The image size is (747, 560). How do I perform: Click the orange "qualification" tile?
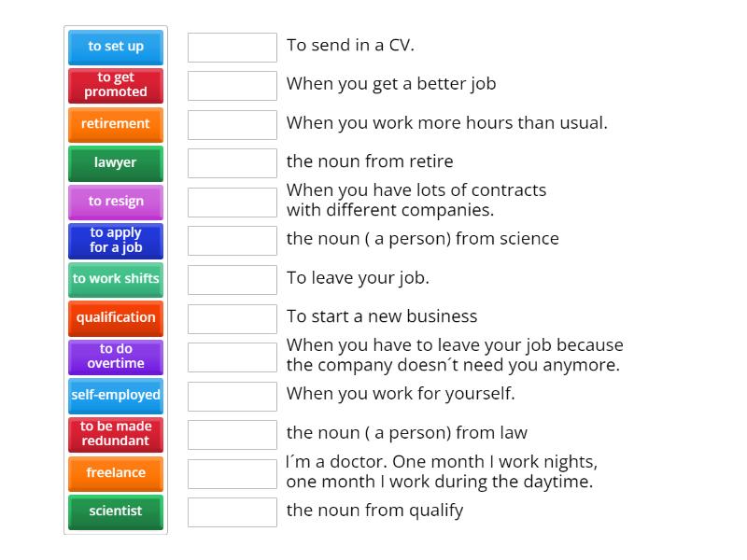115,317
